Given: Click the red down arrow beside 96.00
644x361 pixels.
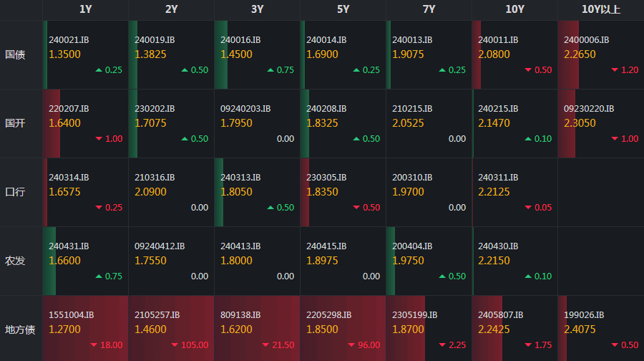Looking at the screenshot, I should coord(351,345).
